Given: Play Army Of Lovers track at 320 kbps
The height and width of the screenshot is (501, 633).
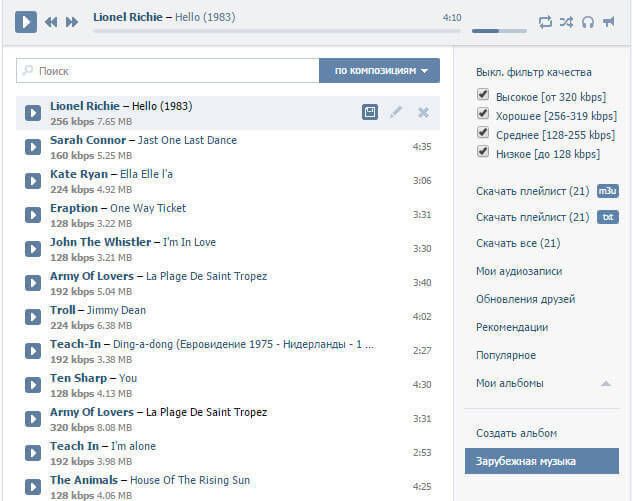Looking at the screenshot, I should (33, 419).
